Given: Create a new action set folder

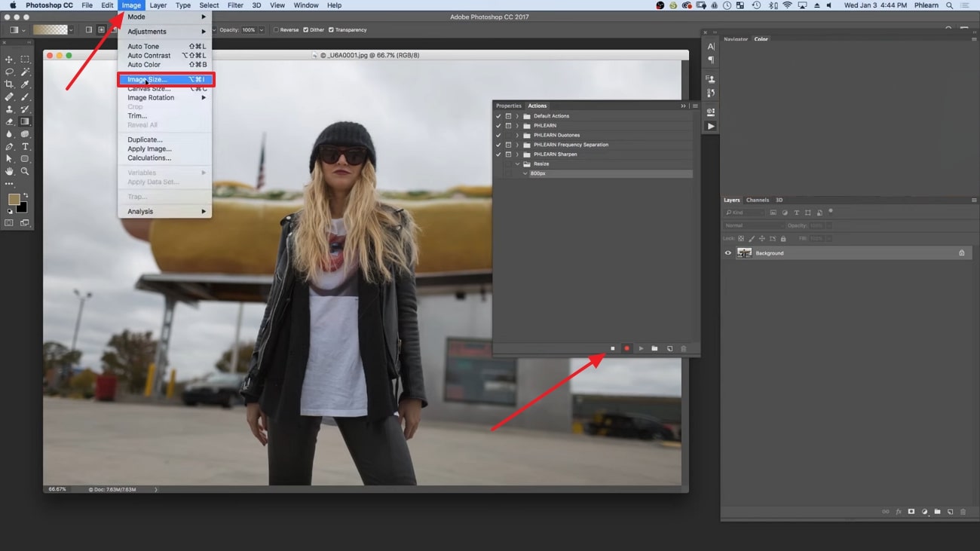Looking at the screenshot, I should click(x=654, y=349).
